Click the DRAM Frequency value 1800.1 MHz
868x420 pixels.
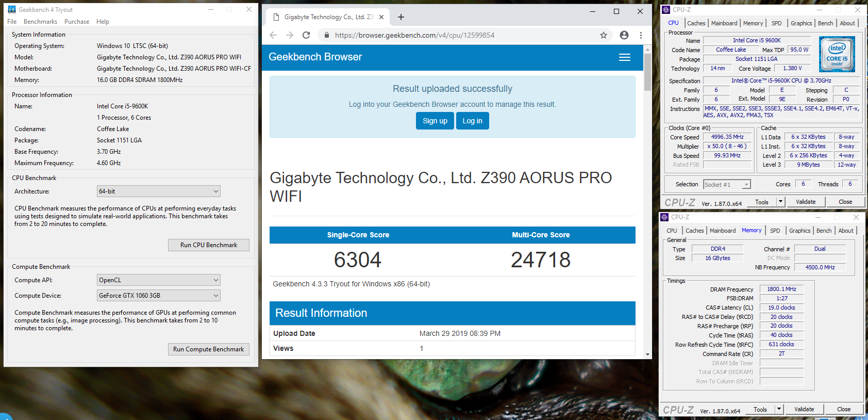[x=781, y=289]
